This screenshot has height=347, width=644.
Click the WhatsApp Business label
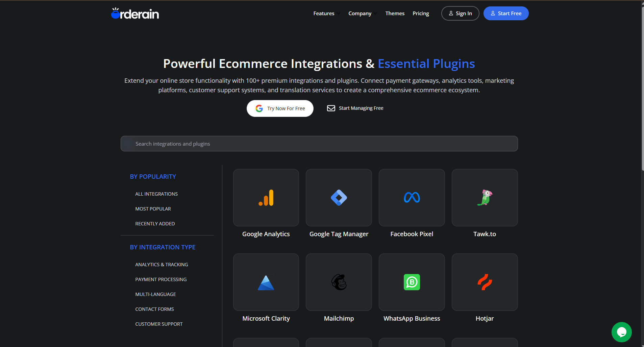click(x=412, y=319)
